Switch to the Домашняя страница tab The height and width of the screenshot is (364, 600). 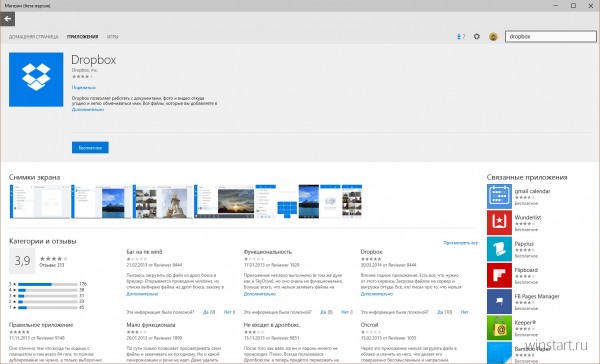click(34, 37)
